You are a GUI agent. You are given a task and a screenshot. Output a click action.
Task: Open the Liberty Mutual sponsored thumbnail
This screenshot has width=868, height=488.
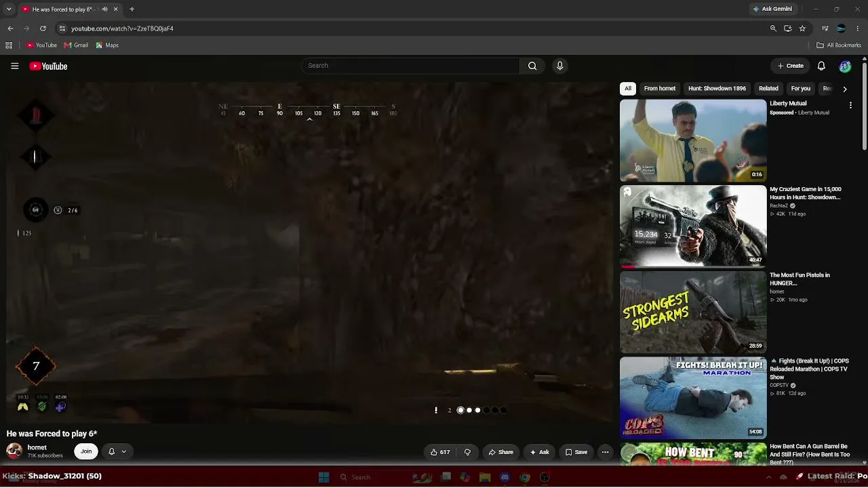pos(693,140)
